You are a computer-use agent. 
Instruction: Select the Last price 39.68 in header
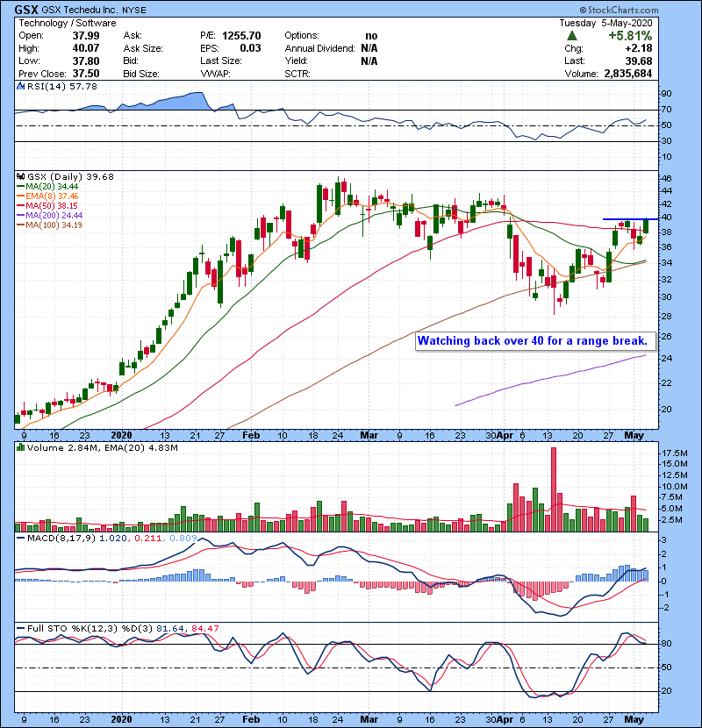(x=639, y=61)
